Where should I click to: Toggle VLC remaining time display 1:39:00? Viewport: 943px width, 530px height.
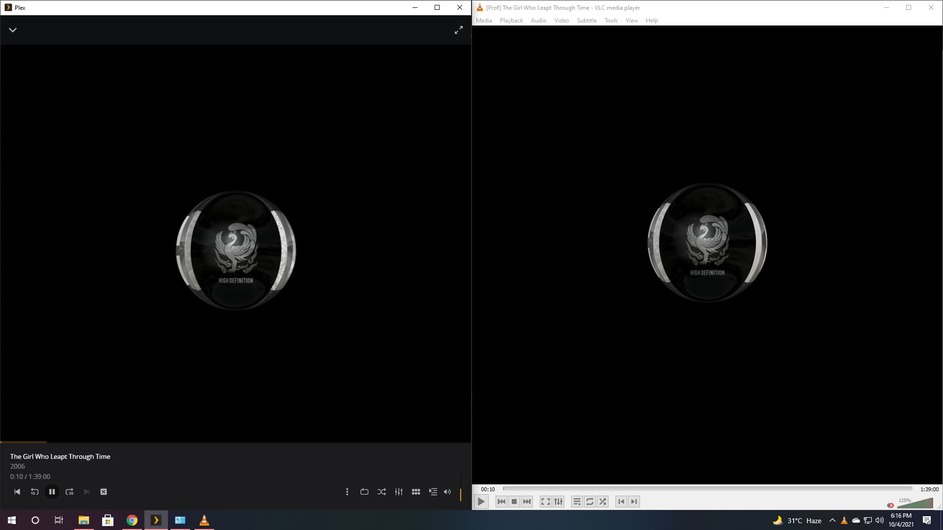click(929, 489)
